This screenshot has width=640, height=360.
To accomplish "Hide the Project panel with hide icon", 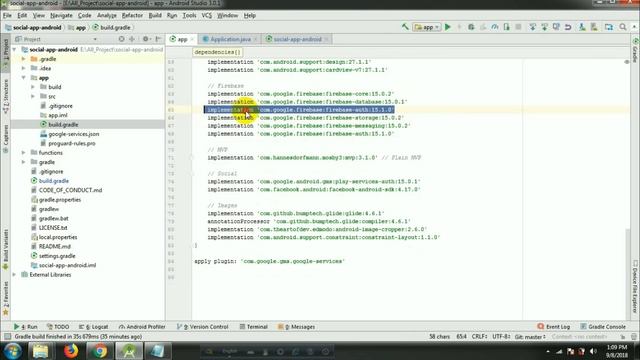I will pos(158,39).
